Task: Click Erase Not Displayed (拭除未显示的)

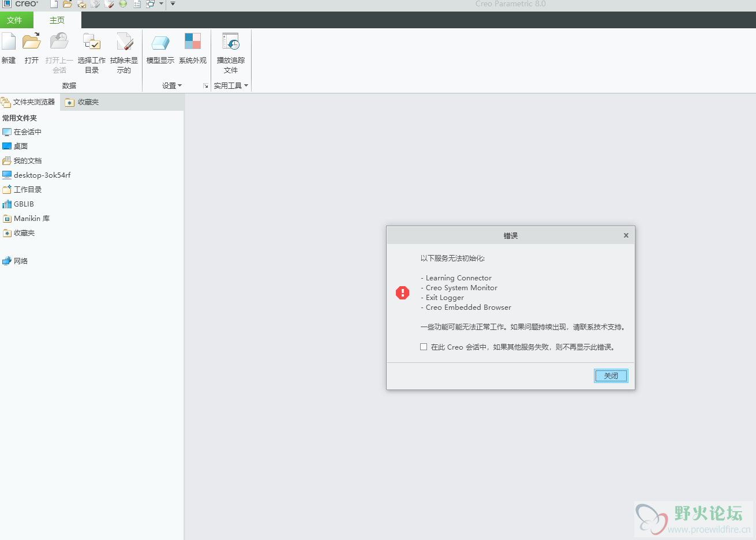Action: tap(124, 53)
